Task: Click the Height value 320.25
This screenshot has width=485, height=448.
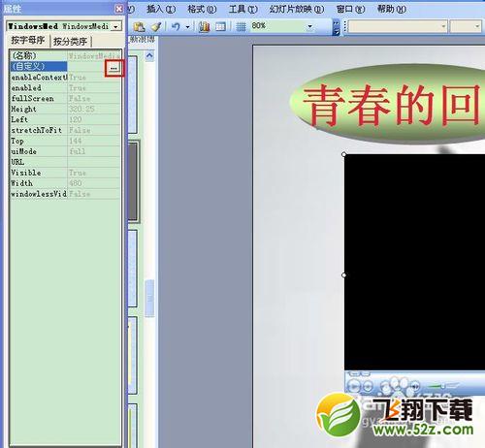Action: coord(81,109)
